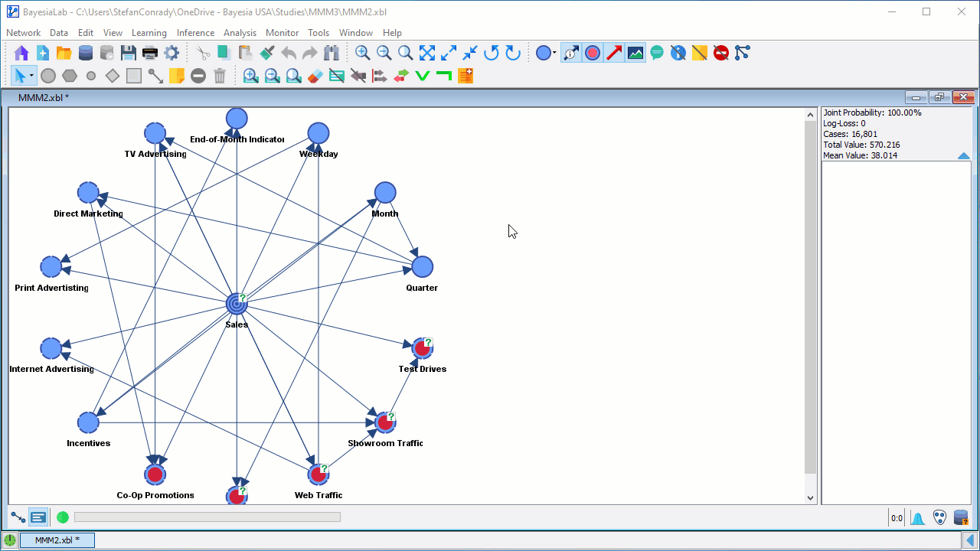Toggle the red arrow display button
980x551 pixels.
614,53
